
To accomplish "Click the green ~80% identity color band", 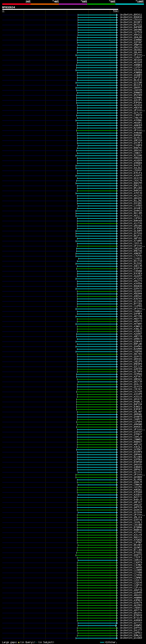I will coord(101,4).
